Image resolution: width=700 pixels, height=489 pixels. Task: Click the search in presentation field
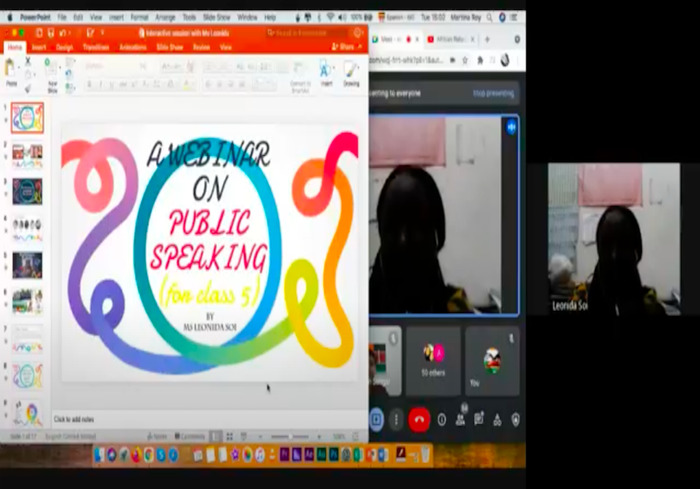[x=309, y=33]
